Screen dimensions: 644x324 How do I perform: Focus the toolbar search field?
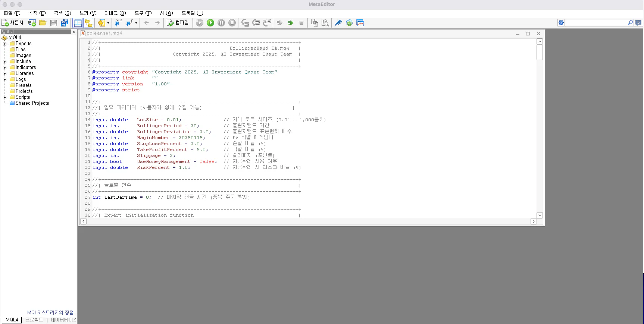click(x=596, y=23)
